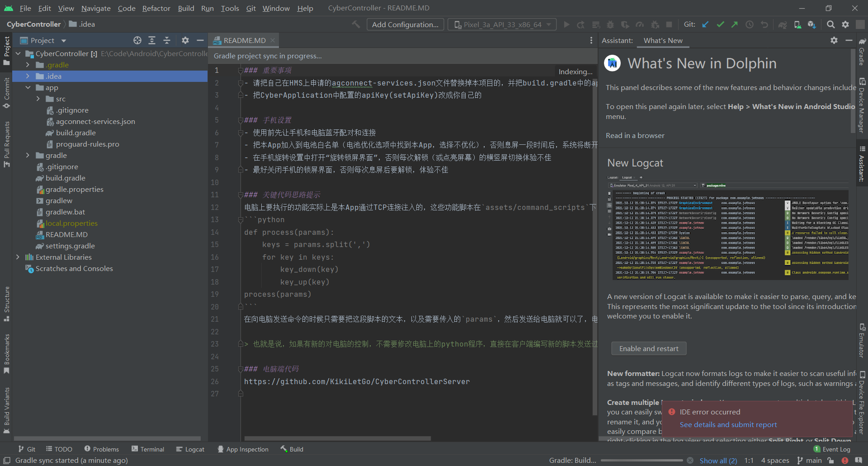The height and width of the screenshot is (466, 868).
Task: Open IDE settings gear in main toolbar
Action: 845,24
